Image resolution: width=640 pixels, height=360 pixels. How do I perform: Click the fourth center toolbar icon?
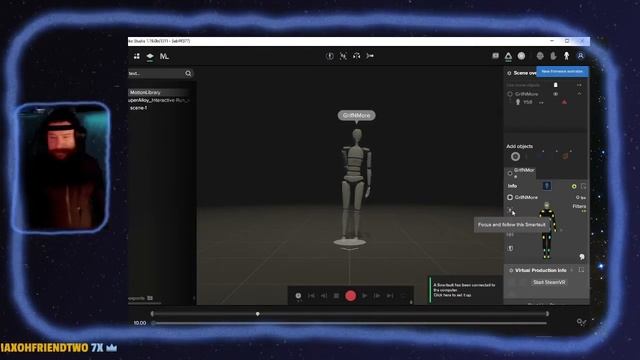(x=370, y=56)
